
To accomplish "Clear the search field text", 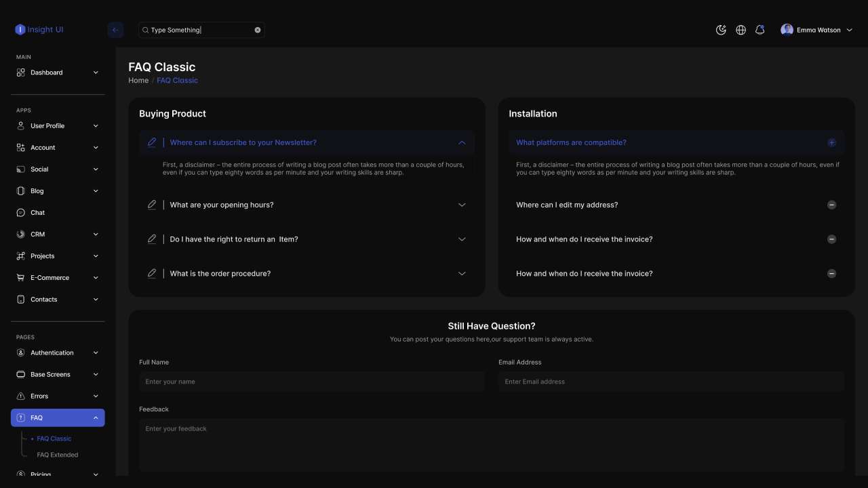I will tap(258, 30).
